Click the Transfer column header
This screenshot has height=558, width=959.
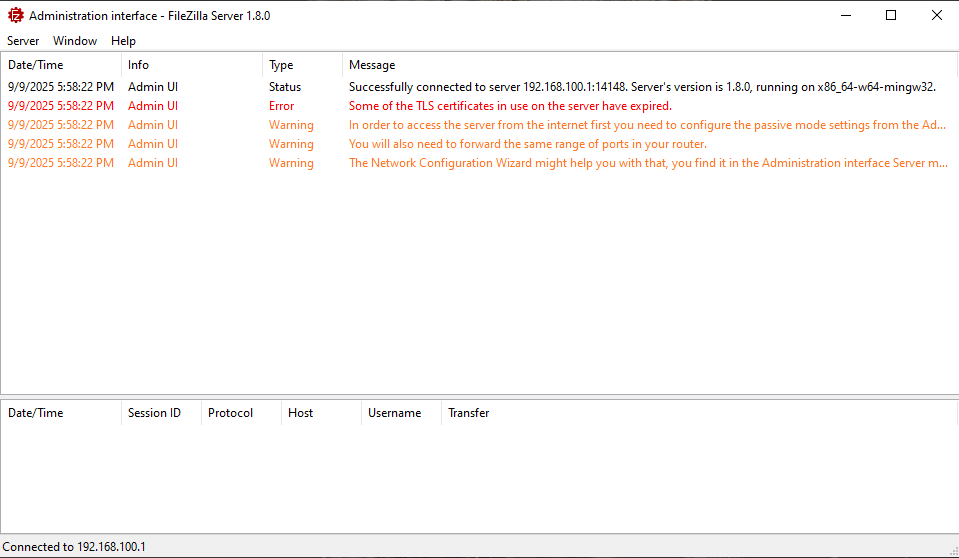coord(699,413)
